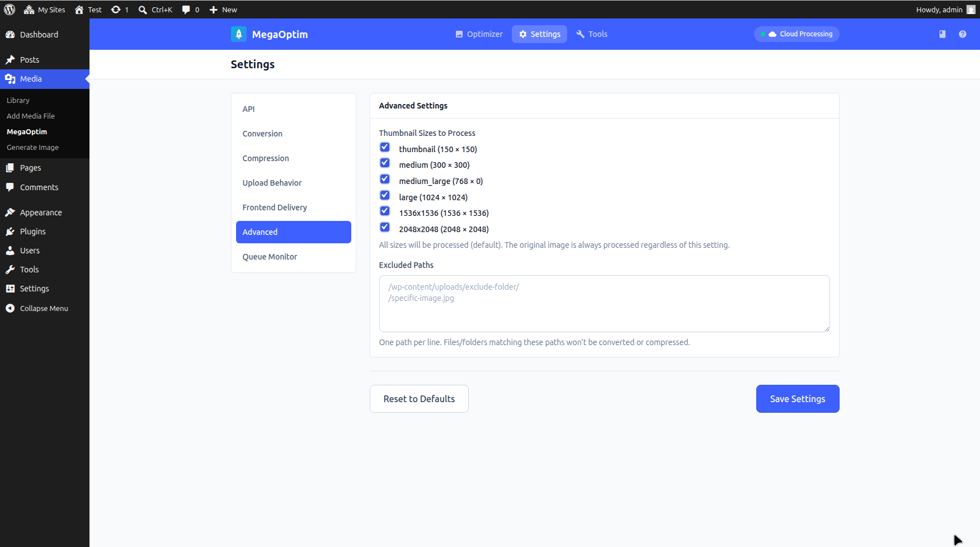The width and height of the screenshot is (980, 547).
Task: Click the Save Settings button
Action: point(797,398)
